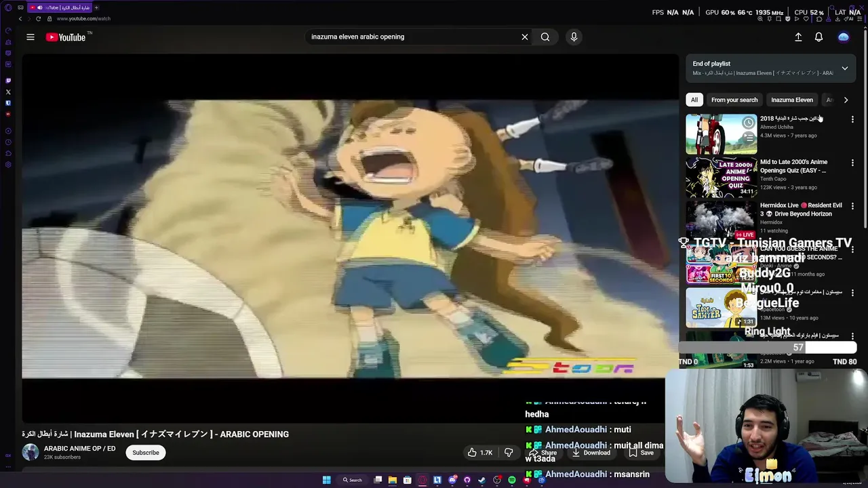Image resolution: width=868 pixels, height=488 pixels.
Task: Open the Create upload icon
Action: point(798,37)
